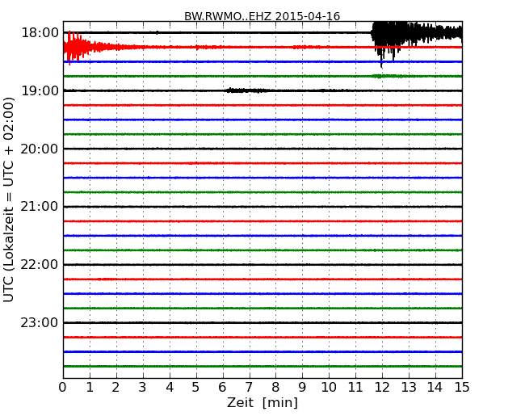Click the large black seismic event near minute 12

point(417,44)
